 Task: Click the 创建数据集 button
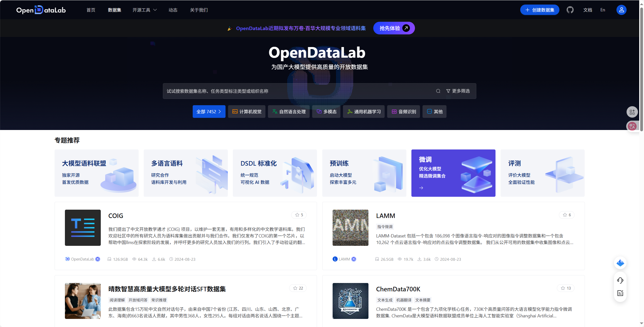coord(539,10)
